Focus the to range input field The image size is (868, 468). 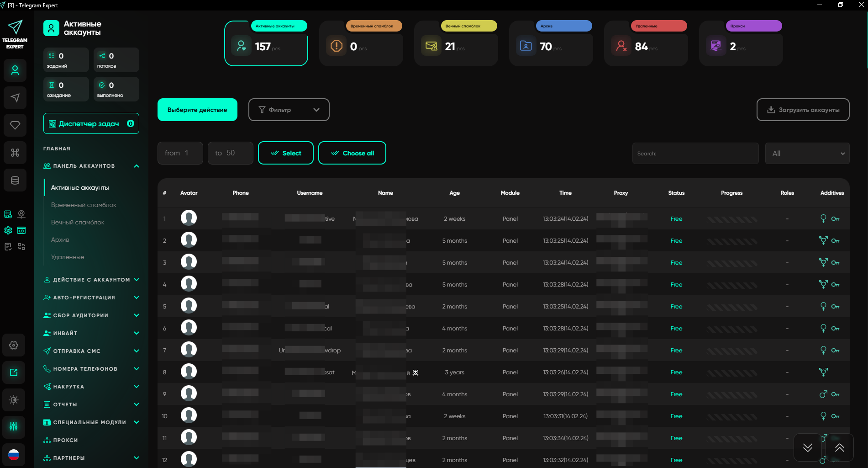point(231,153)
